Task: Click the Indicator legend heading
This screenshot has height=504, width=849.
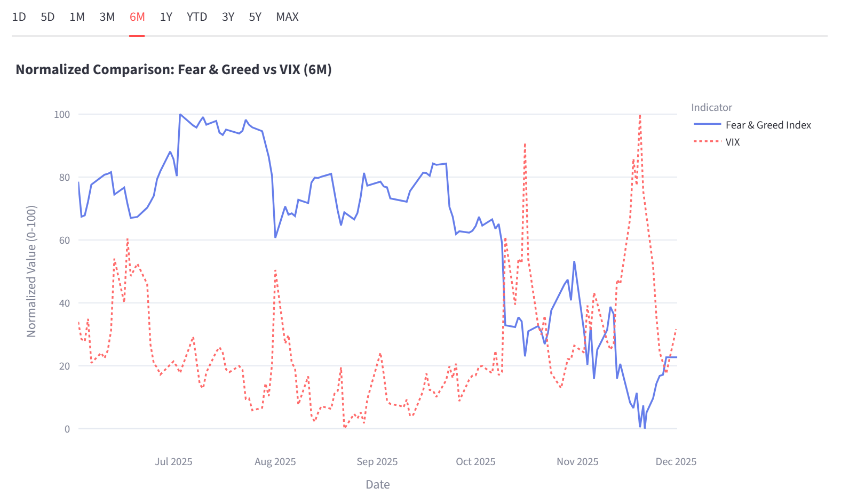Action: pyautogui.click(x=711, y=108)
